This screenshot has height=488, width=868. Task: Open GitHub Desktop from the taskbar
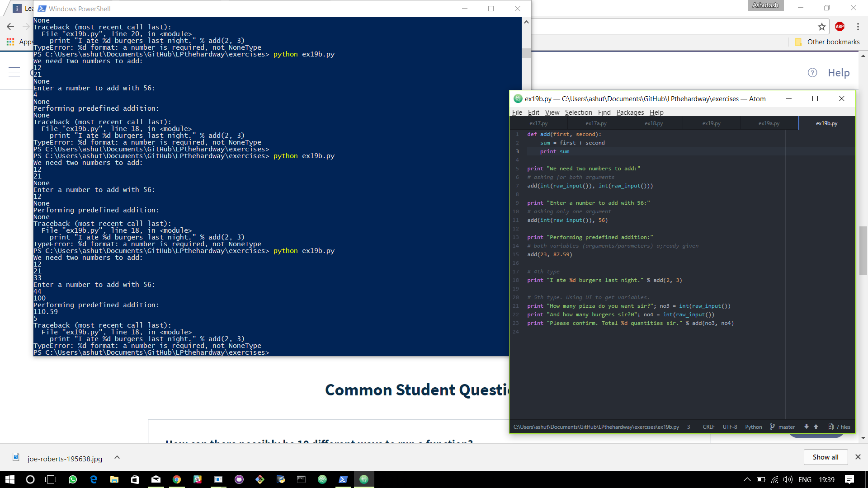point(239,479)
